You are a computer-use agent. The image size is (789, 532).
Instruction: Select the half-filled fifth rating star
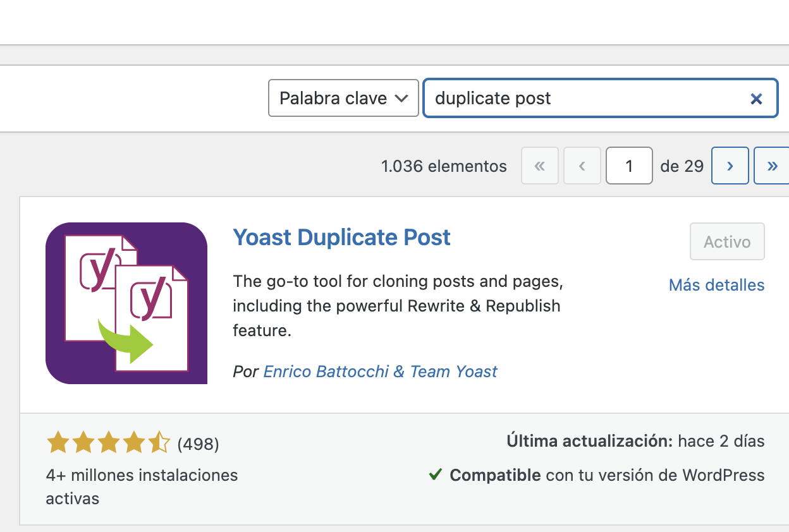pyautogui.click(x=159, y=442)
